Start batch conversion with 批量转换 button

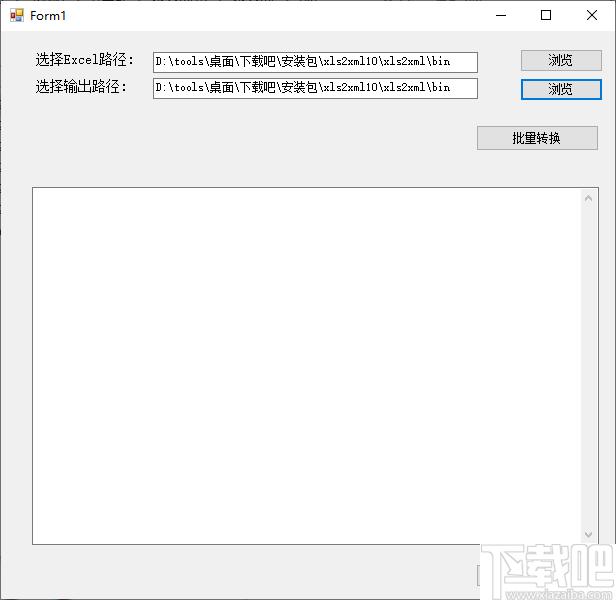pos(537,138)
